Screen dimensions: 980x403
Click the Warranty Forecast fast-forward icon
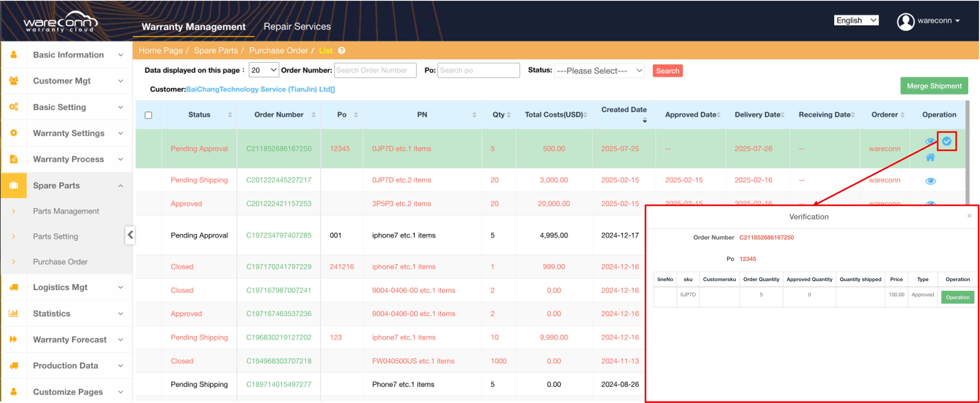click(14, 340)
